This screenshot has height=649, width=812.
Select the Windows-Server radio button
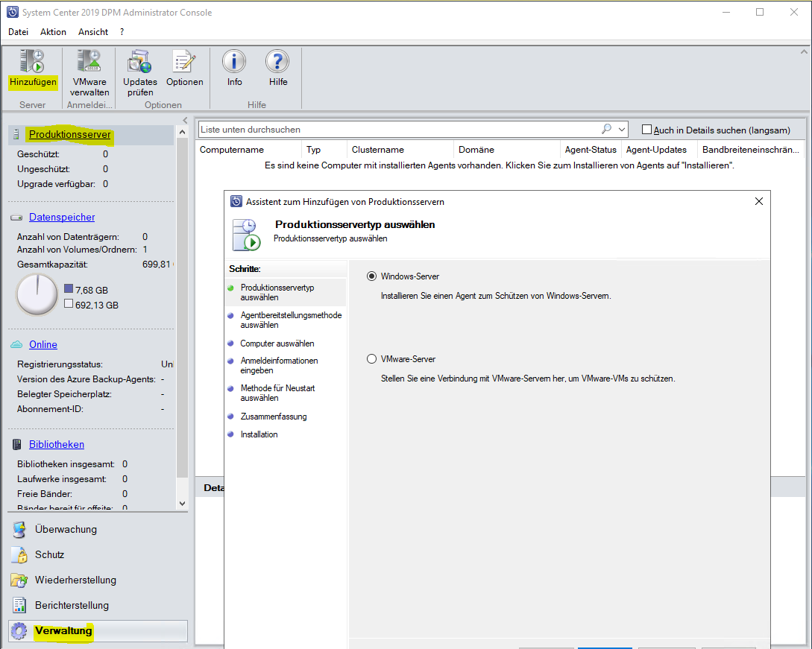coord(371,276)
